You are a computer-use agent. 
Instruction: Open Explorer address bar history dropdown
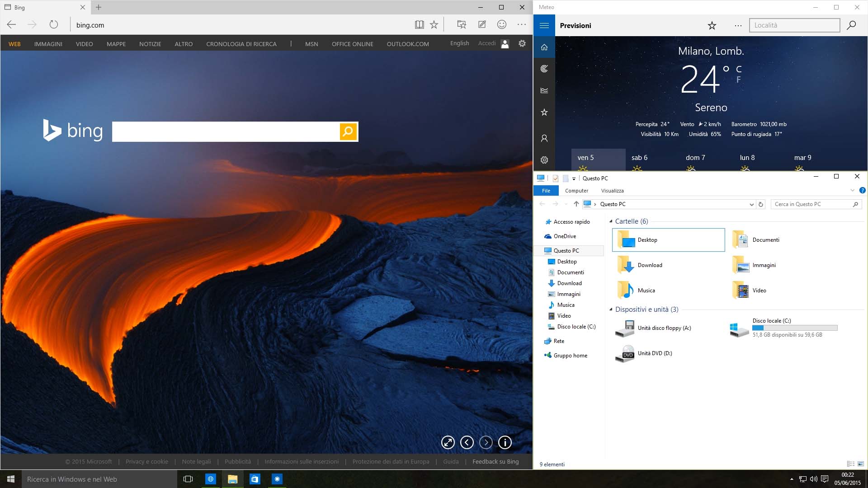[x=751, y=204]
